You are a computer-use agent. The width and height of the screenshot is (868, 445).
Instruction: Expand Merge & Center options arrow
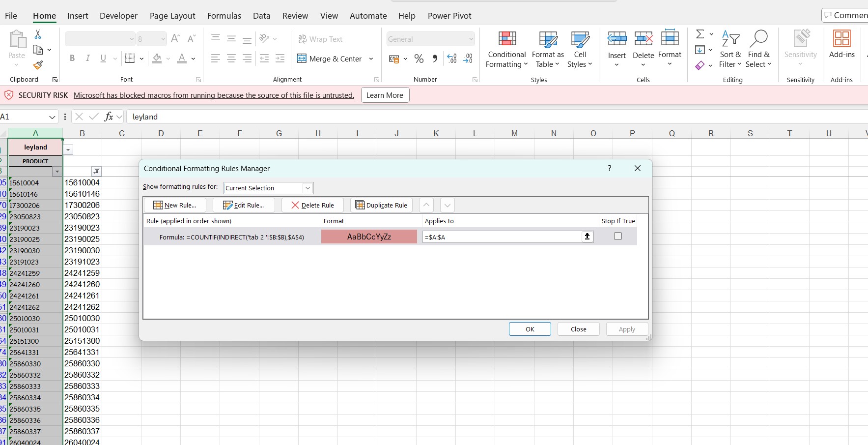(x=371, y=59)
